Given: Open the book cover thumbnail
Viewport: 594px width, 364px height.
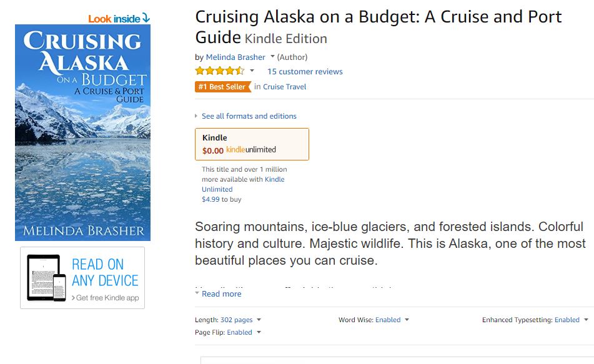Looking at the screenshot, I should [82, 132].
